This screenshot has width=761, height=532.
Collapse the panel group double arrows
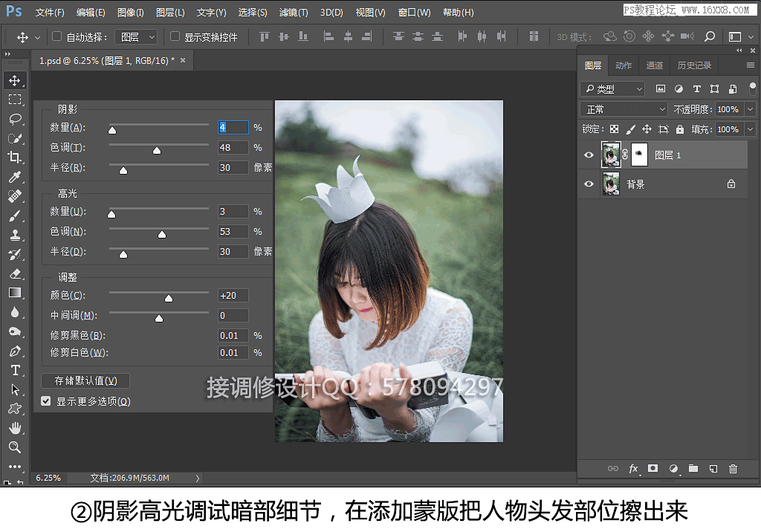click(x=739, y=51)
